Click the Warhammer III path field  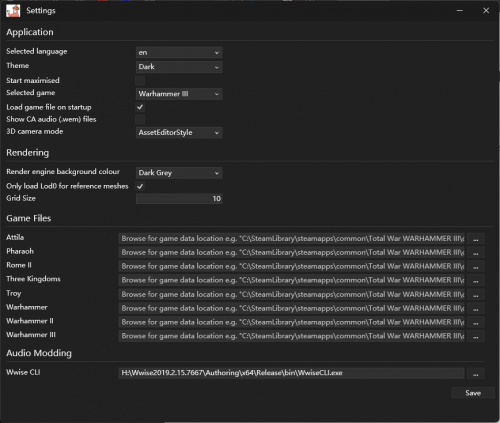[291, 336]
